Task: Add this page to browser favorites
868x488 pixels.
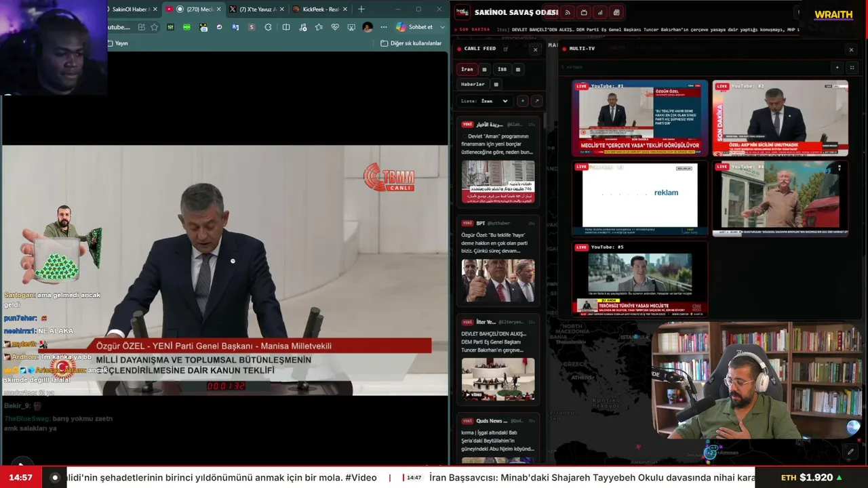Action: [x=154, y=27]
